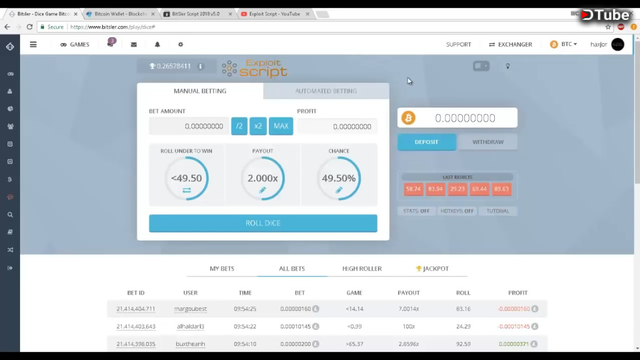Click the browser back arrow
The image size is (640, 360).
click(7, 27)
